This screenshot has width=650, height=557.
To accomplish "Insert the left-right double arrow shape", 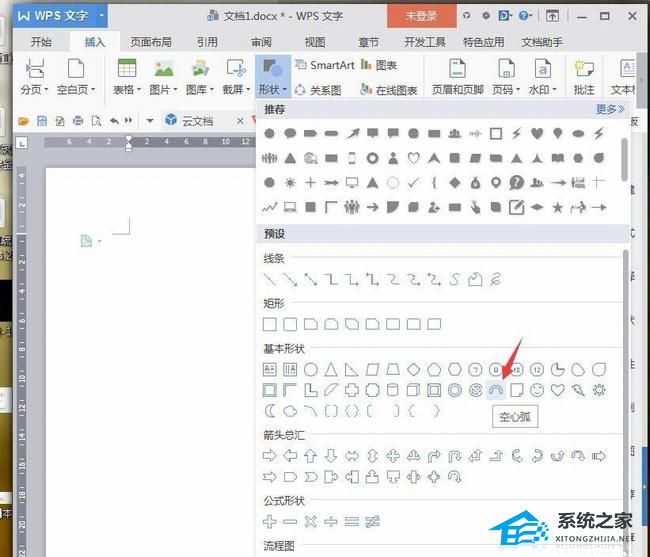I will tap(352, 456).
